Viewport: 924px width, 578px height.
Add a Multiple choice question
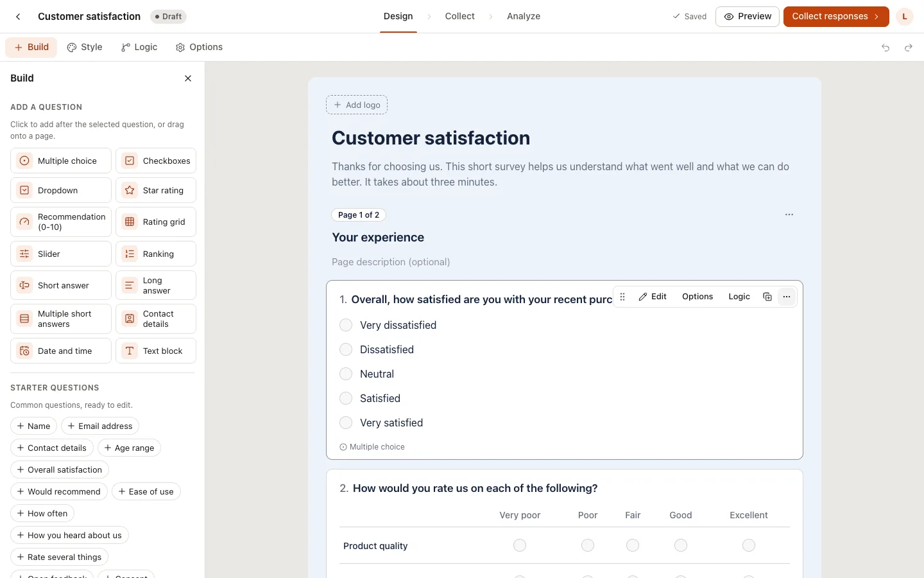coord(61,161)
